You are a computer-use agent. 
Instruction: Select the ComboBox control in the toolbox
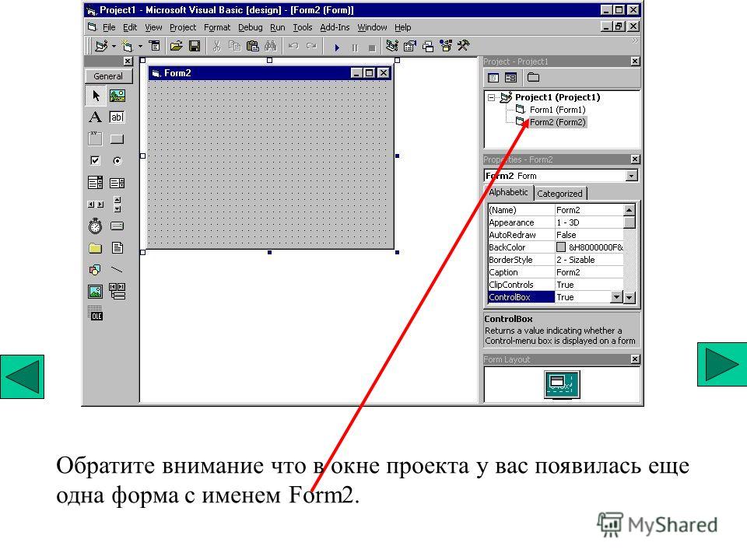95,182
